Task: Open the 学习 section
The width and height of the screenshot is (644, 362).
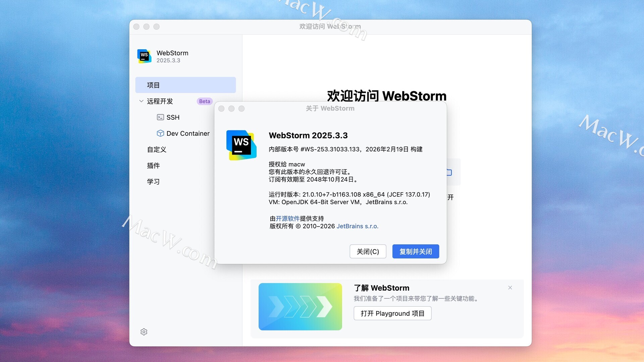Action: [x=153, y=182]
